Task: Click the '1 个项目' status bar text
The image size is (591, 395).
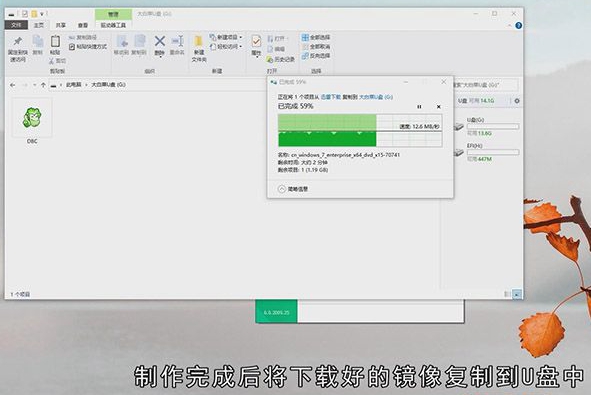Action: pos(20,294)
